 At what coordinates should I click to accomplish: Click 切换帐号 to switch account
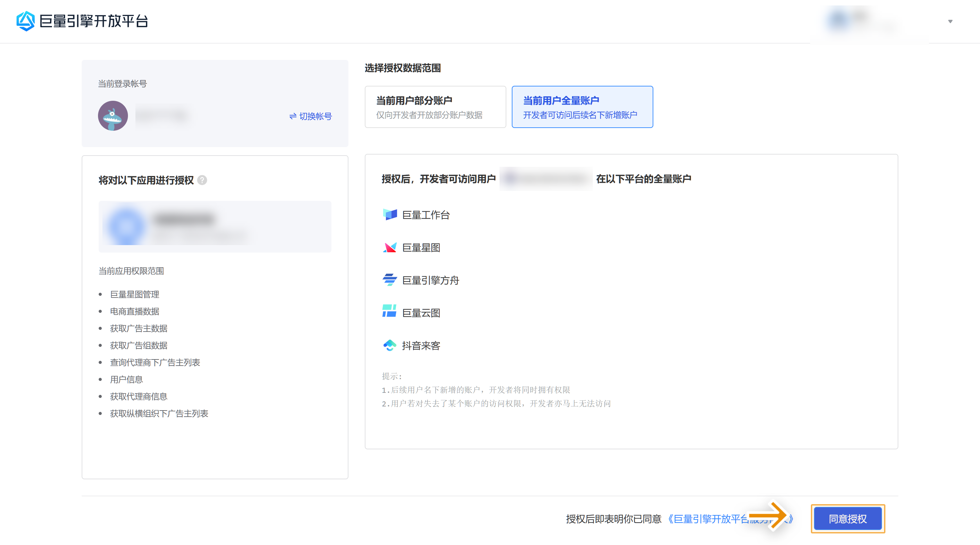(311, 116)
